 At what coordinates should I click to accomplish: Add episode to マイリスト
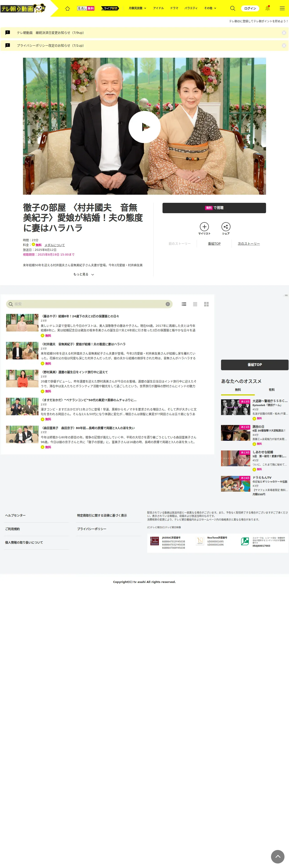pos(204,228)
